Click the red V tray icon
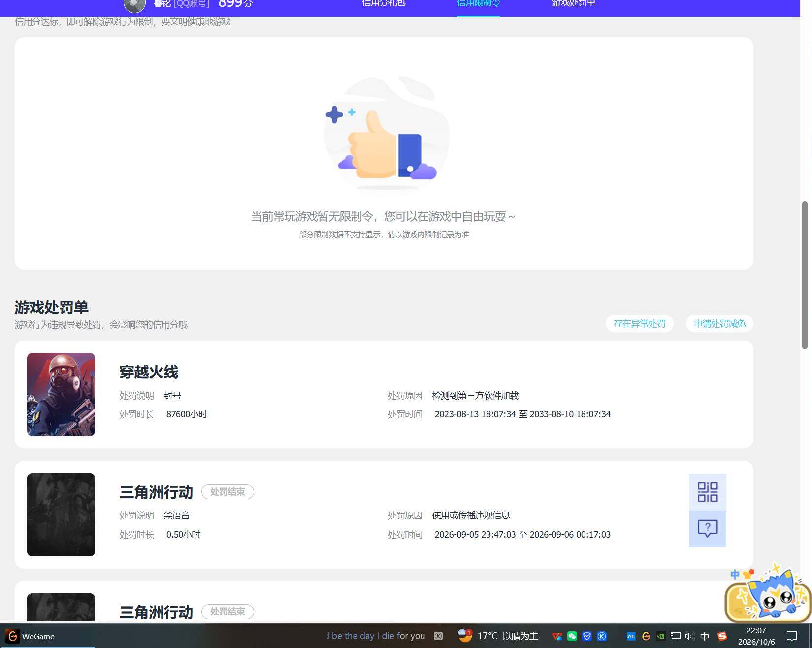 click(x=557, y=636)
